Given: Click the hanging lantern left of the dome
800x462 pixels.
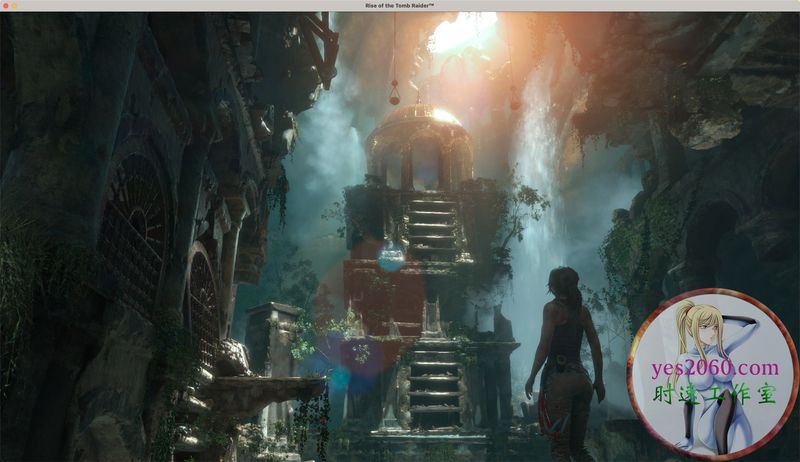Looking at the screenshot, I should 393,93.
